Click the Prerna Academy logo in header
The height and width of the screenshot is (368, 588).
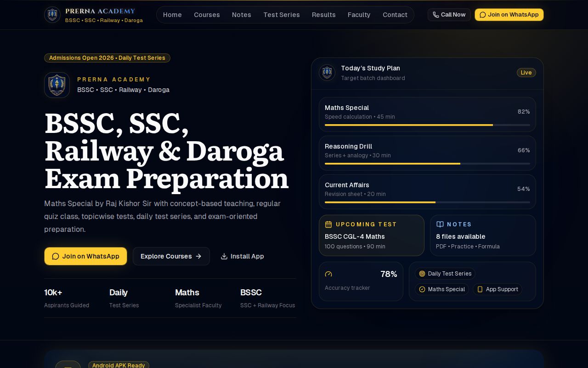[x=52, y=15]
